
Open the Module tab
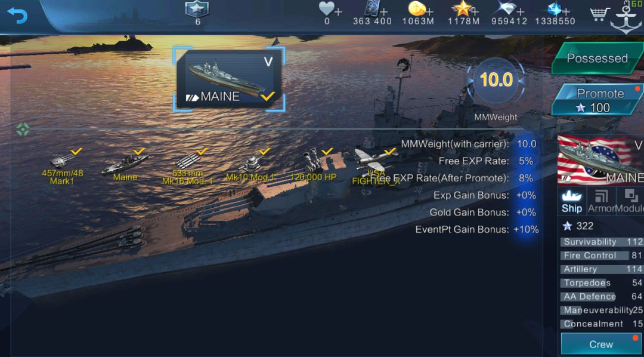[630, 201]
